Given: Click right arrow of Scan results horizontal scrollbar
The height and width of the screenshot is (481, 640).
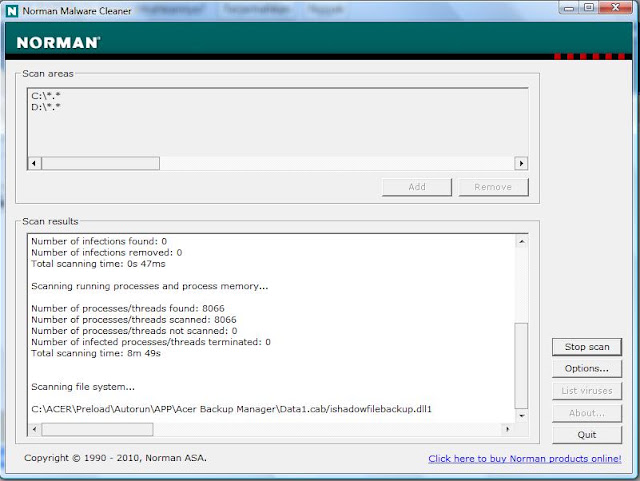Looking at the screenshot, I should [507, 429].
